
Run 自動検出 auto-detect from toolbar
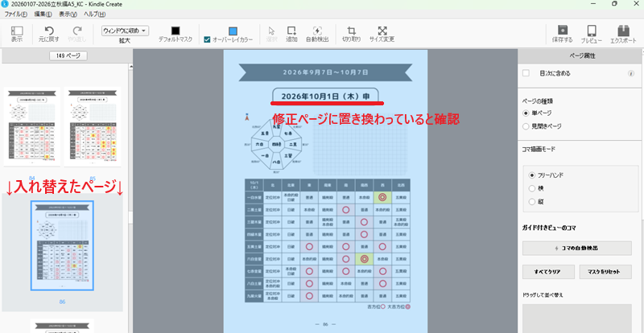pyautogui.click(x=316, y=31)
